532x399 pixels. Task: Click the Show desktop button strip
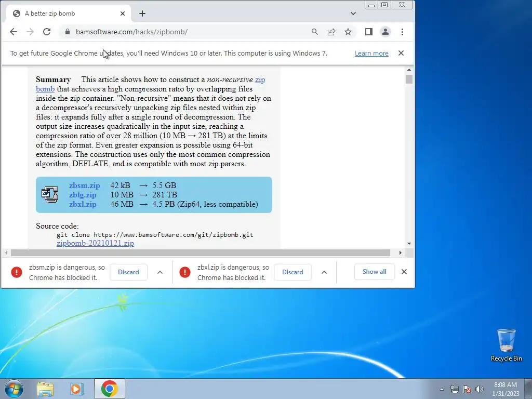[528, 389]
